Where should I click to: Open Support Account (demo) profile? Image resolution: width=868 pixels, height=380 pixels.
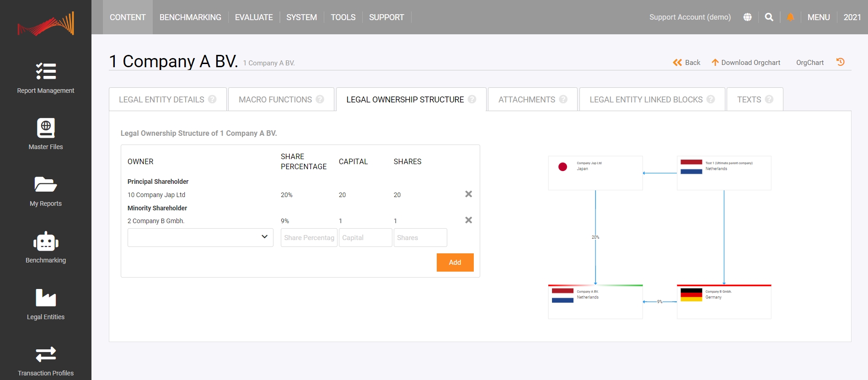click(690, 17)
